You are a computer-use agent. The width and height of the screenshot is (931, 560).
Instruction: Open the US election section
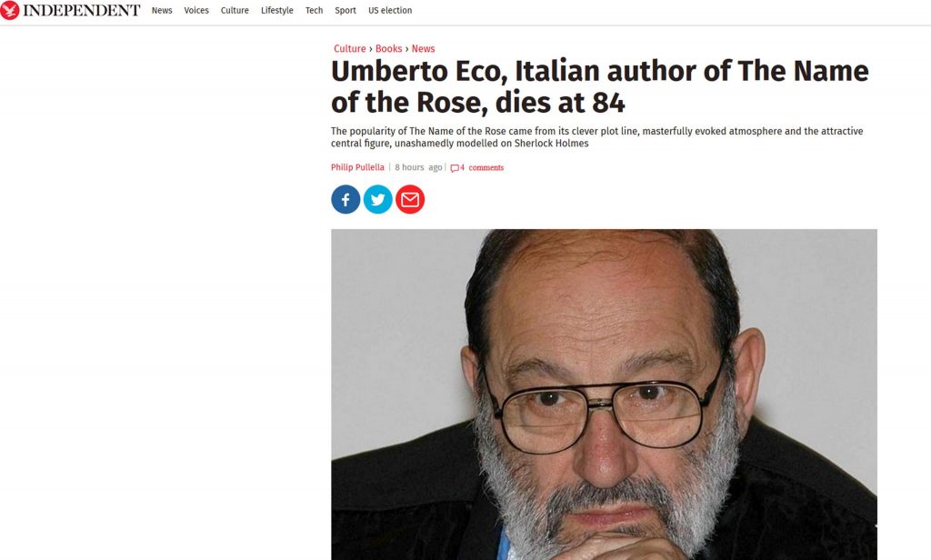390,10
